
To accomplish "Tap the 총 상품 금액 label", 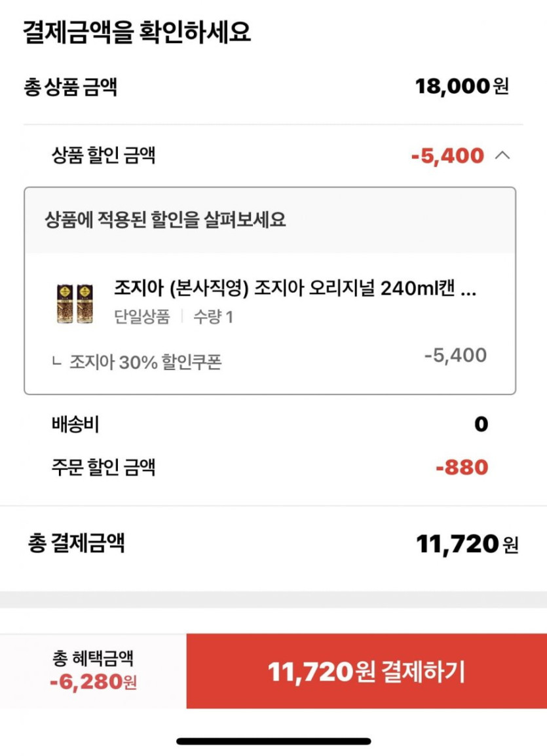I will pyautogui.click(x=71, y=86).
